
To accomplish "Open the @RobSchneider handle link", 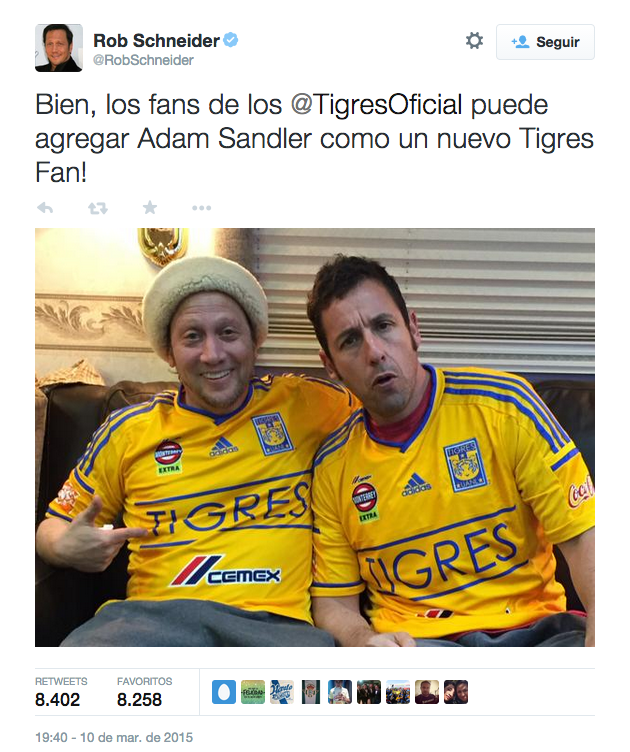I will [x=143, y=60].
